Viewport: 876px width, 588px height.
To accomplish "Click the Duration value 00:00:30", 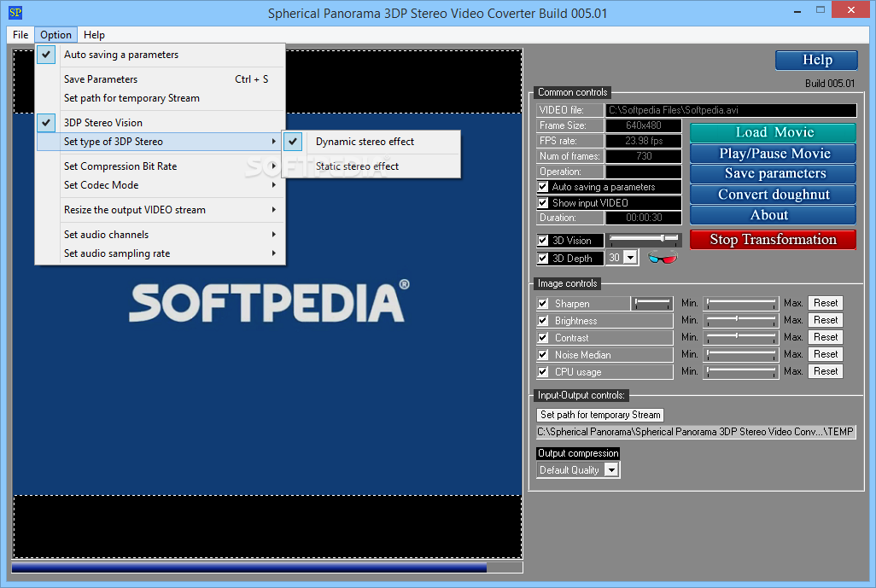I will 644,218.
